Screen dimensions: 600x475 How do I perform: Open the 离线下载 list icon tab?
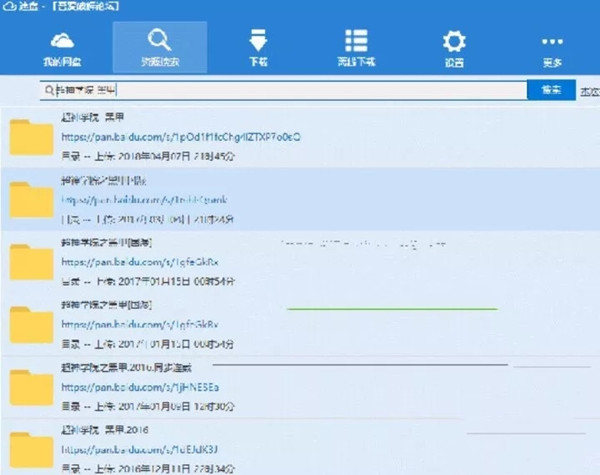[356, 47]
